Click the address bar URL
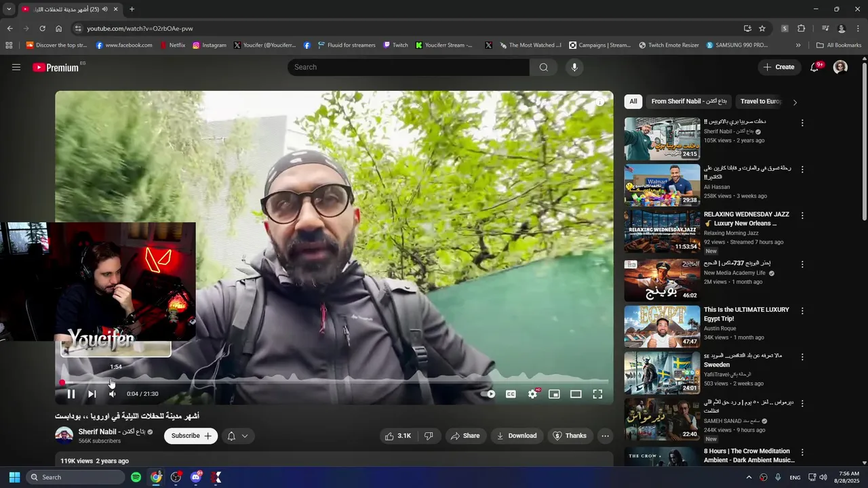 [140, 28]
